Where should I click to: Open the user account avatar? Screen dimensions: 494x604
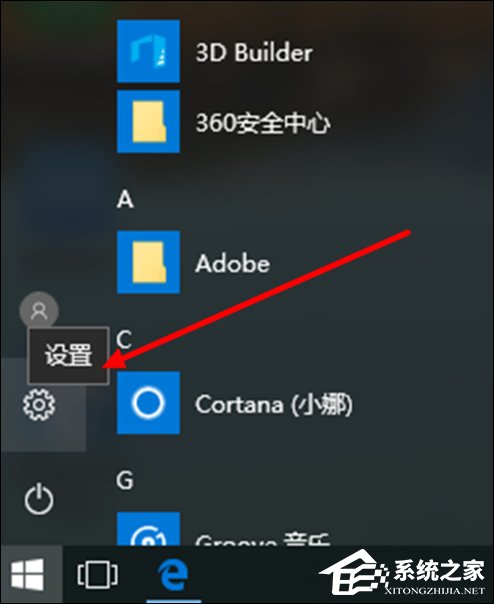pos(39,310)
